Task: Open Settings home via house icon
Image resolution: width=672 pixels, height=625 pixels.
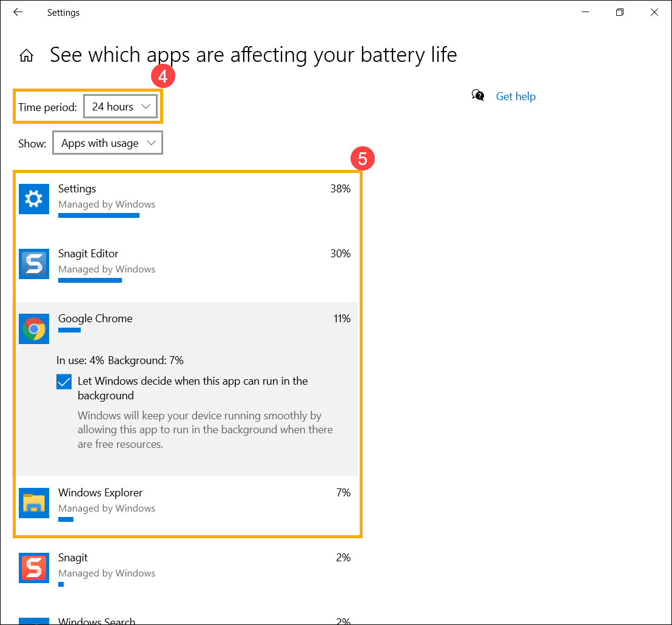Action: coord(26,55)
